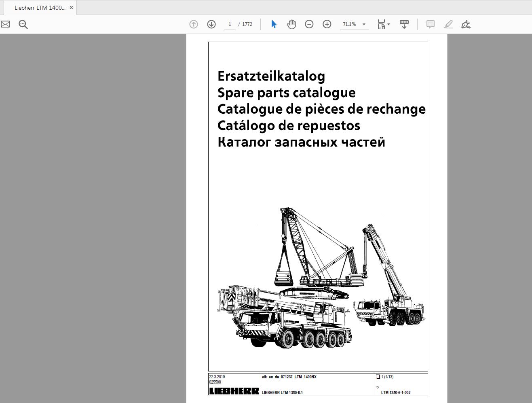Click the current page number field
Screen dimensions: 532x403
pyautogui.click(x=230, y=24)
